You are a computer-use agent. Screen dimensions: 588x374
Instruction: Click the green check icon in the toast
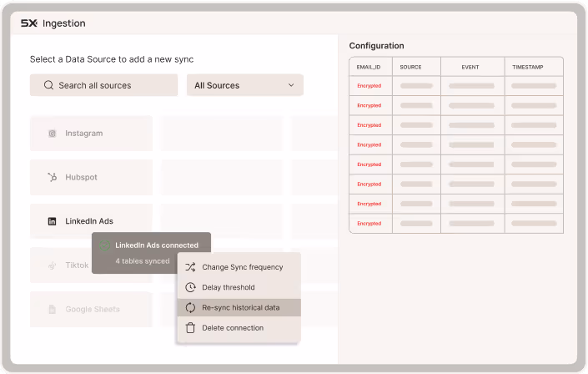[104, 245]
